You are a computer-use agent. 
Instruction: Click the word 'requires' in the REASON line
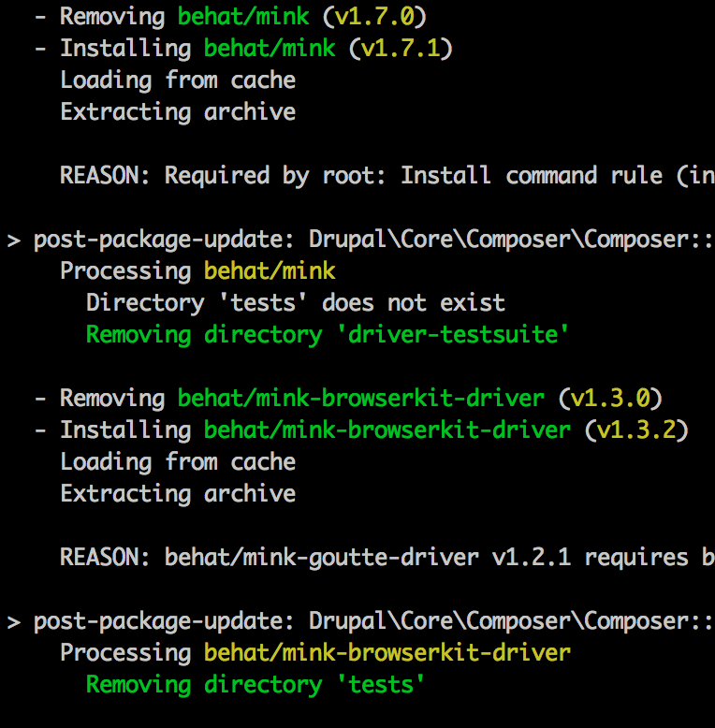pyautogui.click(x=636, y=557)
